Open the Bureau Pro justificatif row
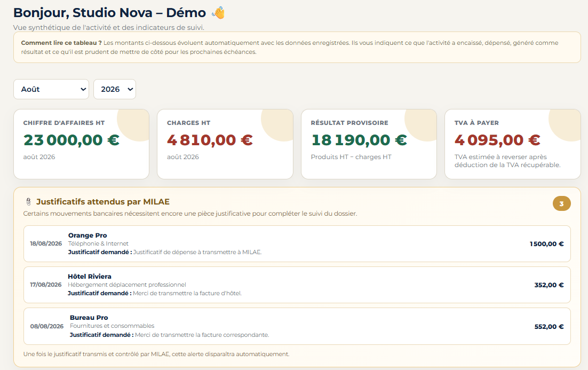Viewport: 588px width, 370px height. click(x=297, y=326)
